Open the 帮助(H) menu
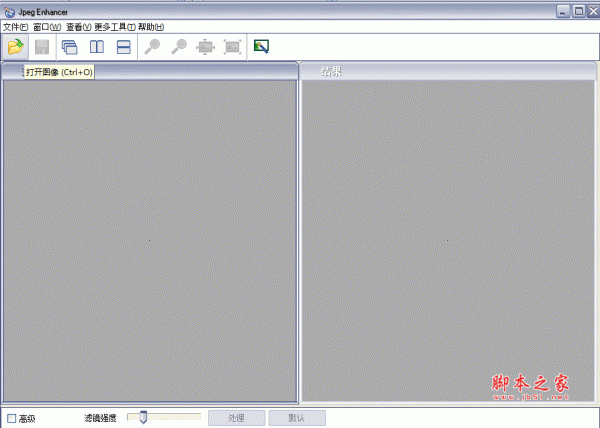 (x=151, y=27)
